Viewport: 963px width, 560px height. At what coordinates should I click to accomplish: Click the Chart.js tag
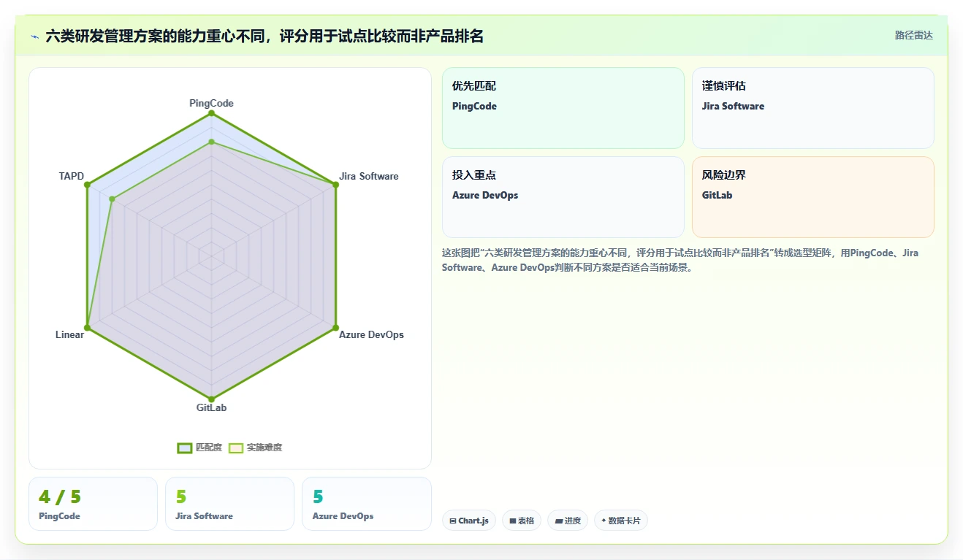tap(469, 521)
